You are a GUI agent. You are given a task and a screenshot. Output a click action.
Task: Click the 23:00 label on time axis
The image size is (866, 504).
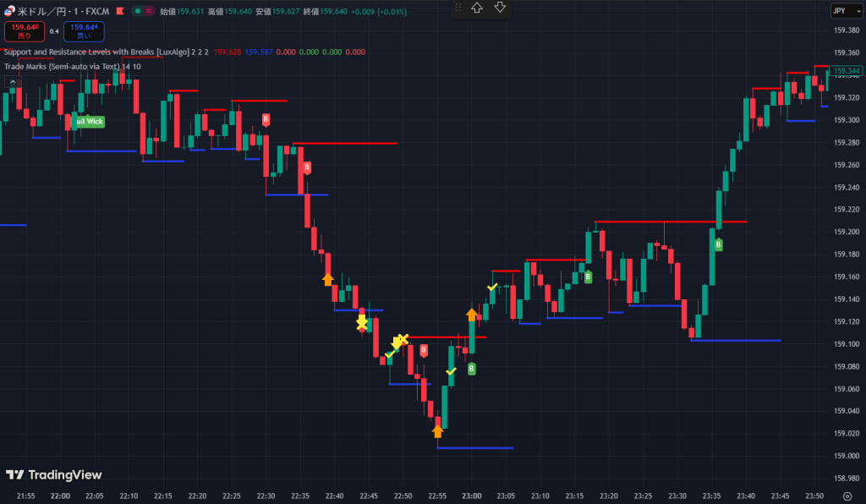(472, 496)
